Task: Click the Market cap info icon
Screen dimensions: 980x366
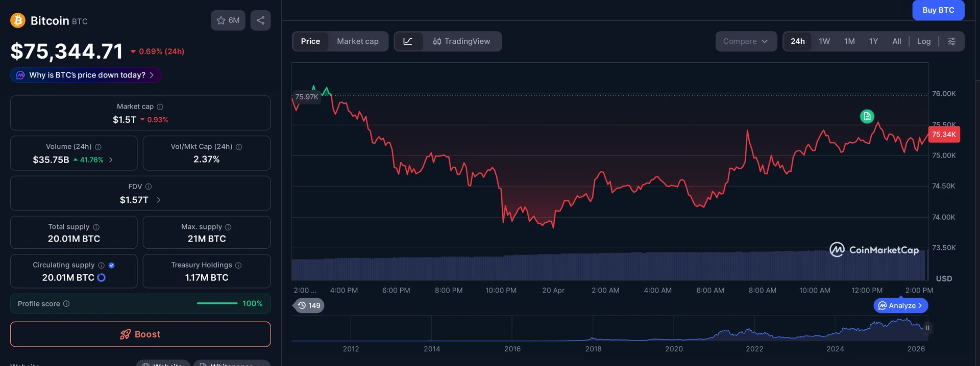Action: point(160,107)
